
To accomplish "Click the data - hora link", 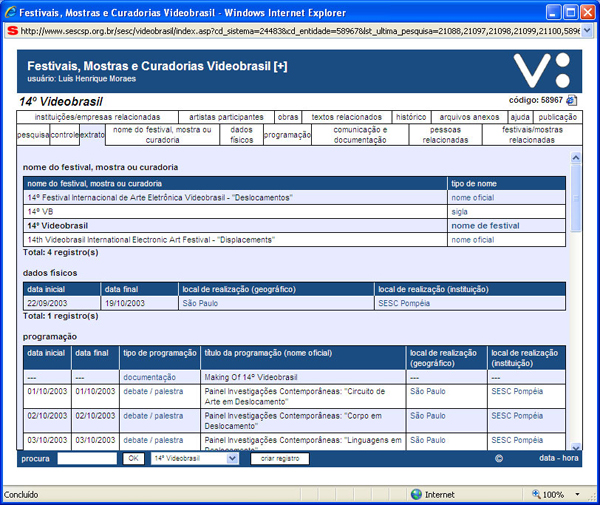I will (x=559, y=458).
